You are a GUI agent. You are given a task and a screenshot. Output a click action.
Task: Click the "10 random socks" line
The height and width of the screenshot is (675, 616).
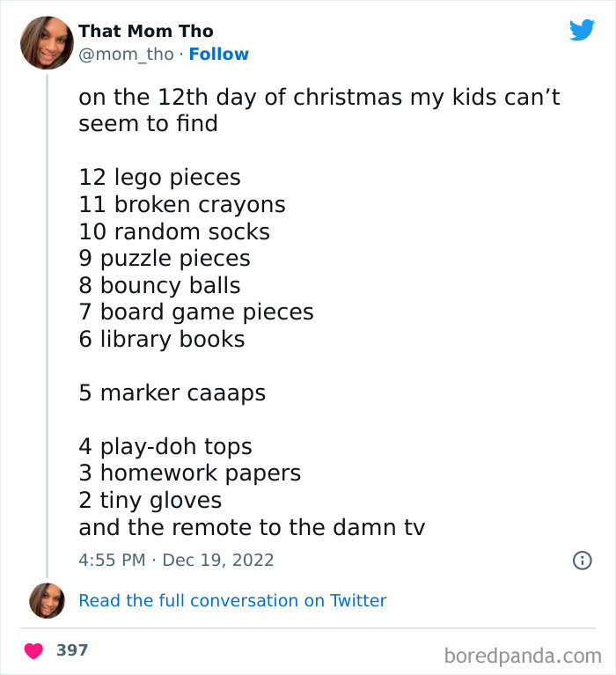[174, 232]
